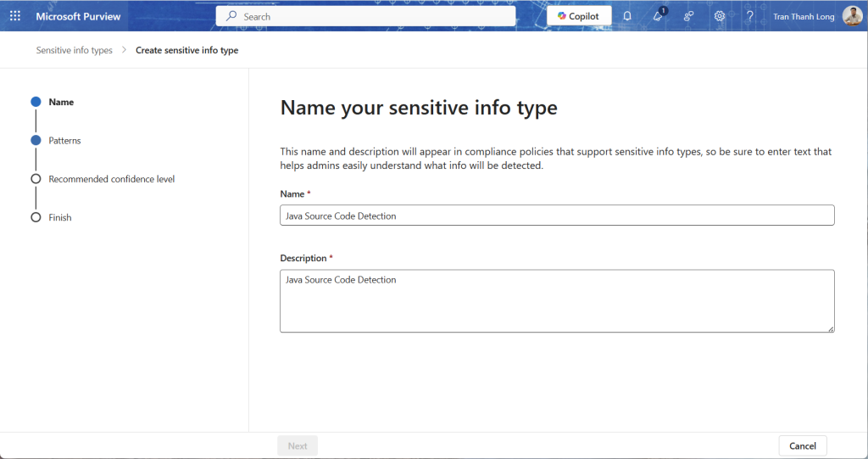Open the Settings gear icon

(x=719, y=16)
